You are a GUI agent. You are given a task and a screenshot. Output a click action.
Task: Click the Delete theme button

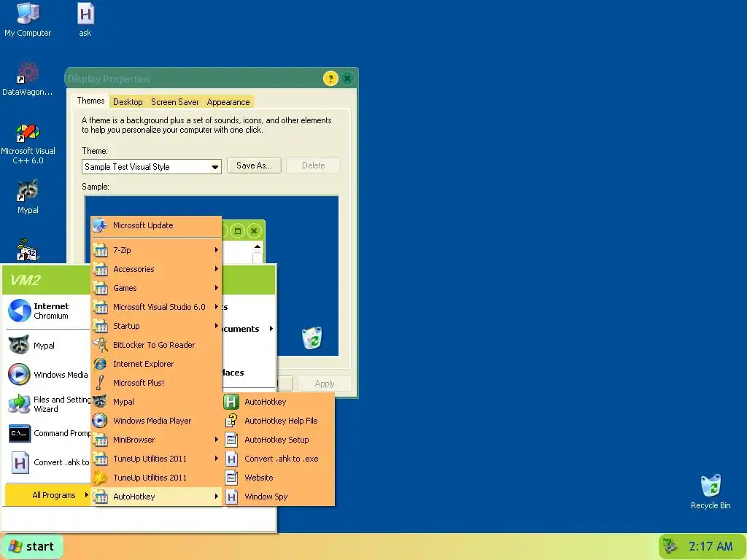click(x=313, y=166)
